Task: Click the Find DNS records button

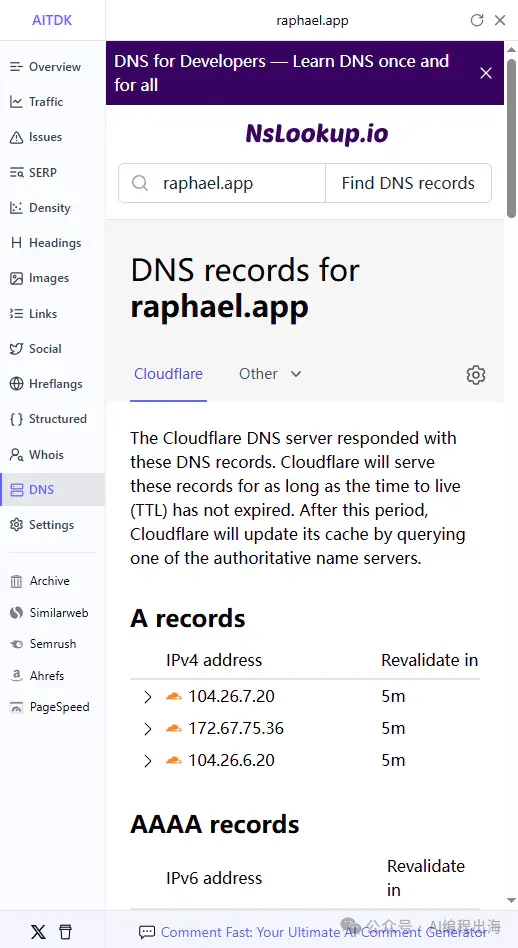Action: (x=408, y=183)
